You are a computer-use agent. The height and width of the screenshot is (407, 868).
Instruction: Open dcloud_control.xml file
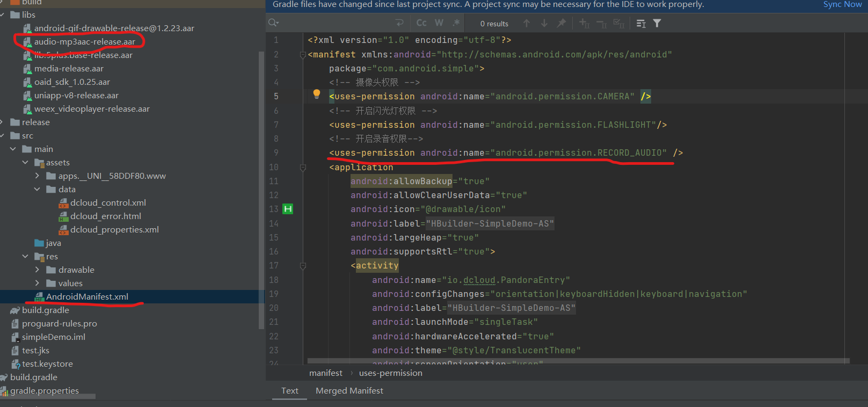(108, 203)
